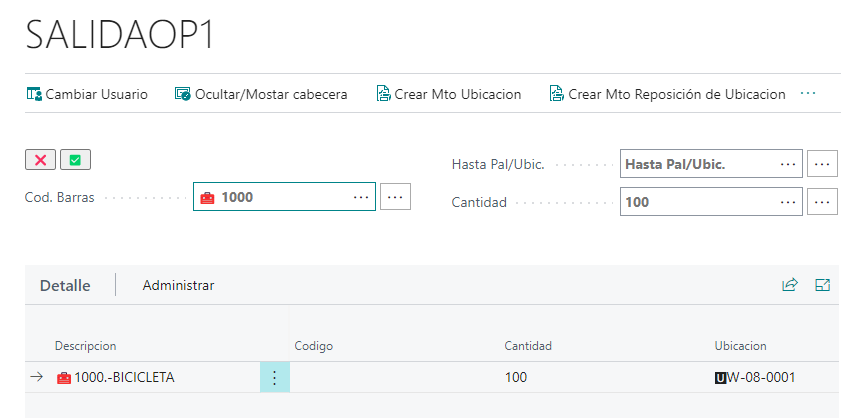Click the Hasta Pal/Ubic. input field
841x418 pixels.
click(711, 164)
